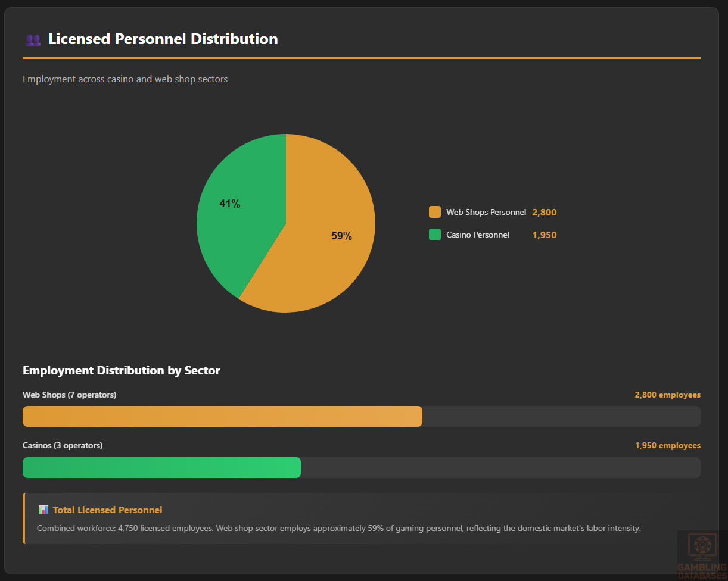Click the Employment Distribution by Sector heading
The width and height of the screenshot is (728, 581).
point(122,370)
